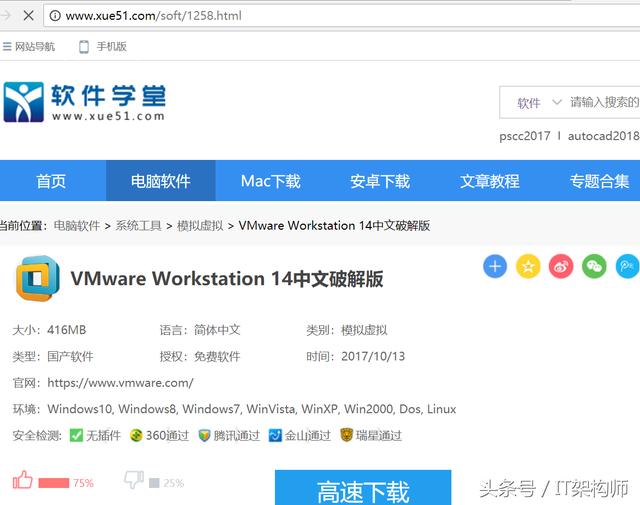Click the gray 25% disapproval bar
The image size is (640, 505).
(154, 483)
